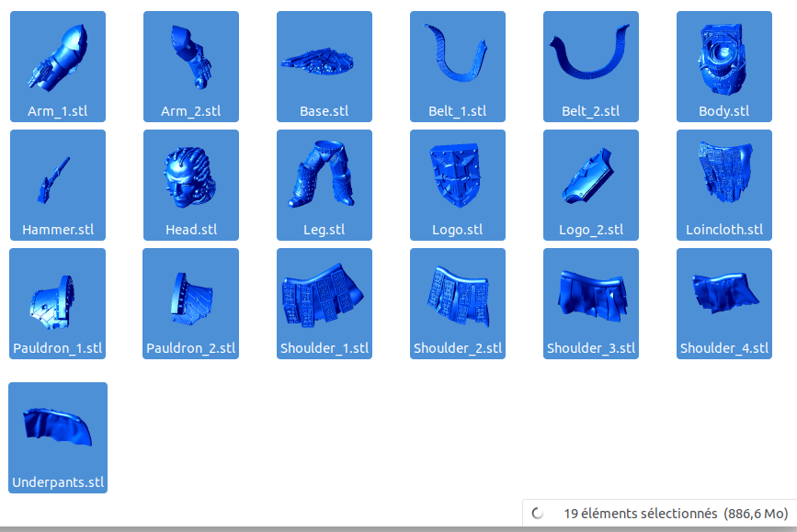Select the Pauldron_1.stl armor thumbnail

52,301
